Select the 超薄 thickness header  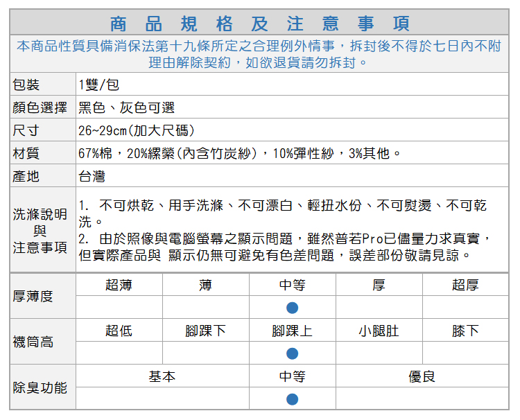[x=119, y=285]
